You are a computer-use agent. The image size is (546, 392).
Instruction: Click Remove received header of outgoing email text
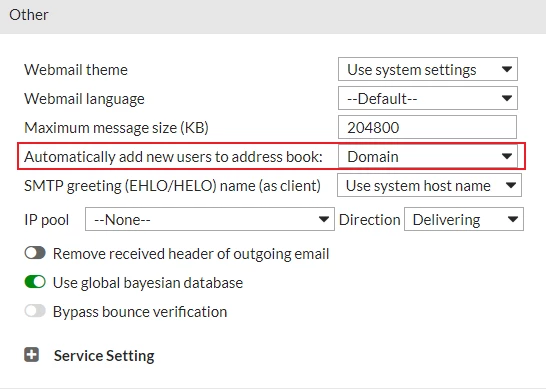pos(191,254)
